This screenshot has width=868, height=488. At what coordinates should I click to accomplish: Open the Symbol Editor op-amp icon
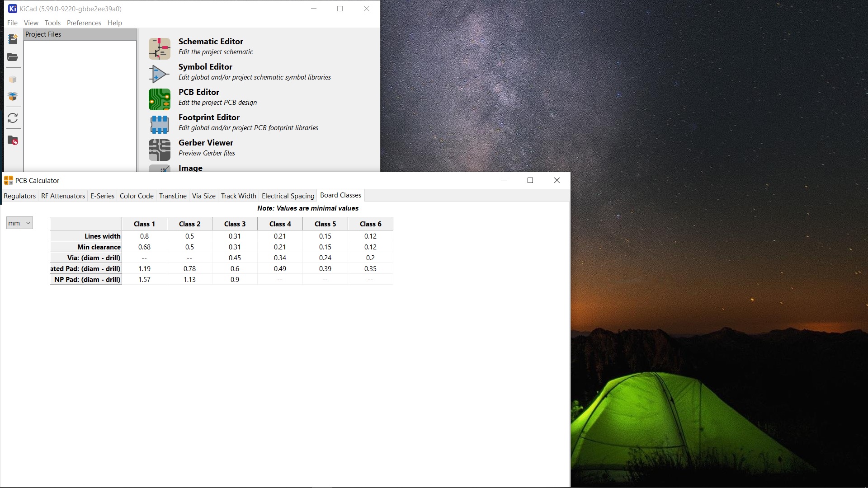point(159,74)
